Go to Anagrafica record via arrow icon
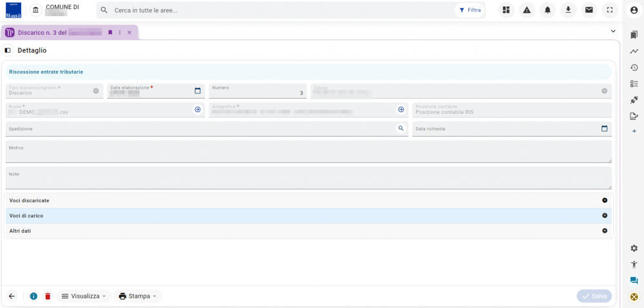 click(x=401, y=110)
